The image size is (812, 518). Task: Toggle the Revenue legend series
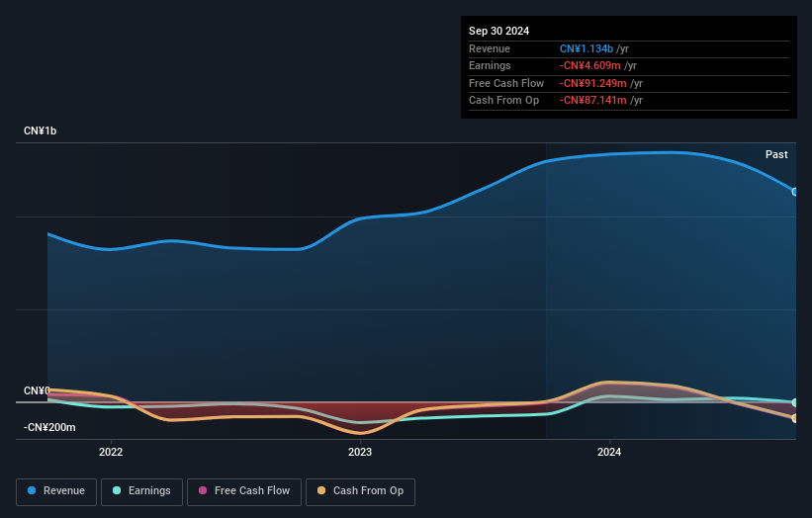[x=56, y=491]
